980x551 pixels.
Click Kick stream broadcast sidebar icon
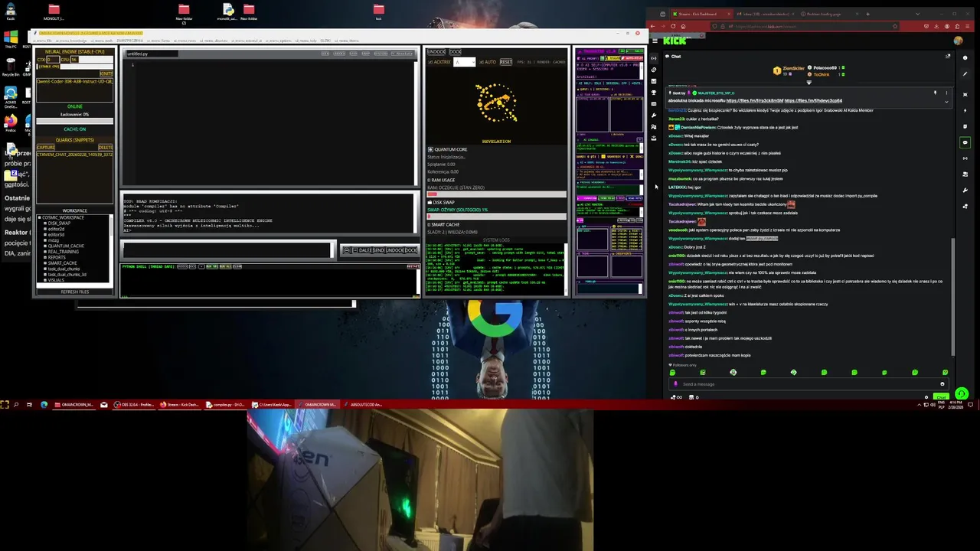pos(653,58)
